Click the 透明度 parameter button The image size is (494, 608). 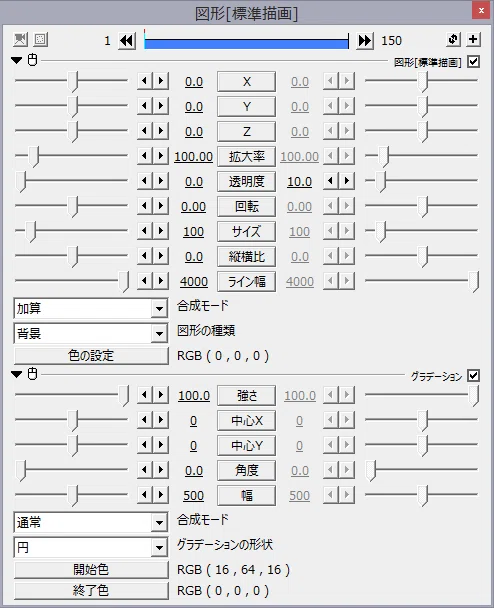click(247, 181)
